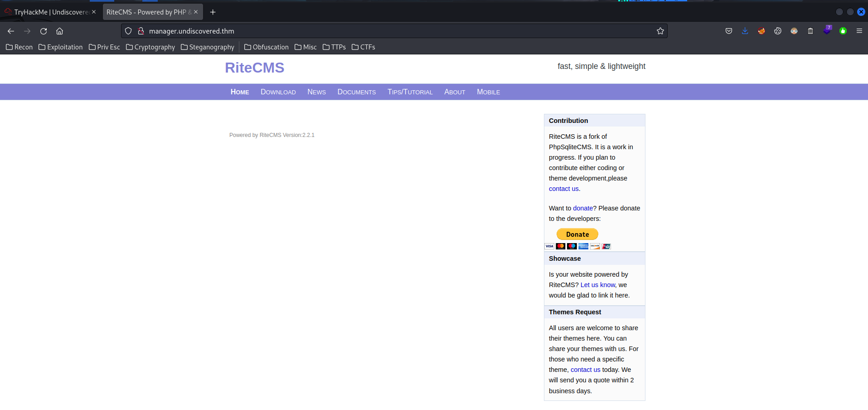Open the Priv Esc bookmarks folder
868x410 pixels.
point(104,47)
